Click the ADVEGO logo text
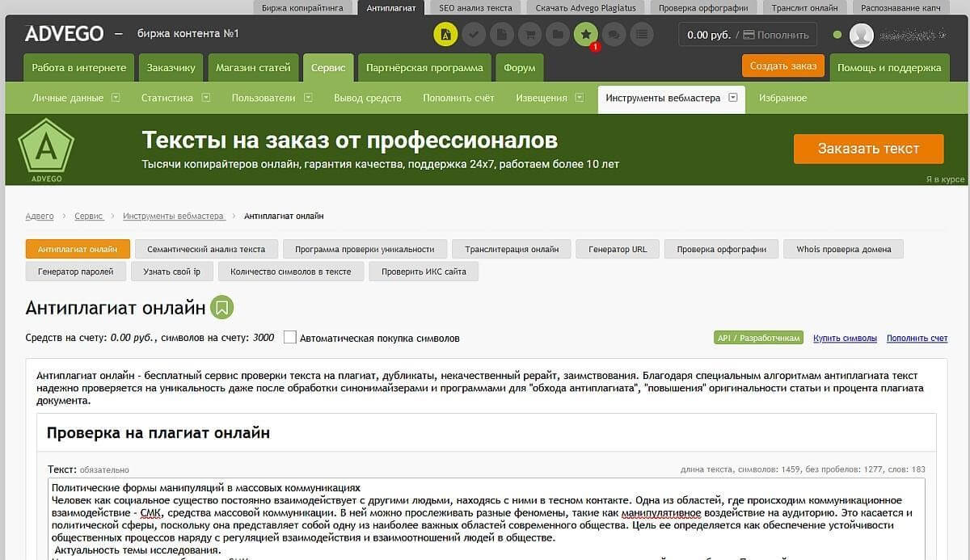This screenshot has height=560, width=970. click(64, 34)
